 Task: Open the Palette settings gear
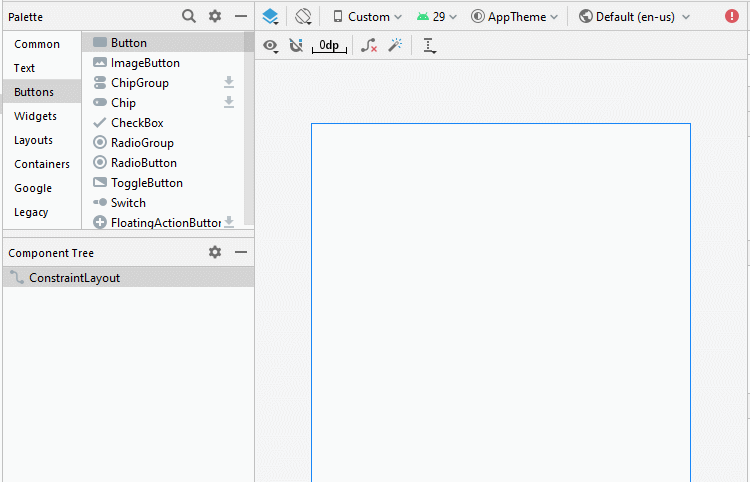click(215, 16)
